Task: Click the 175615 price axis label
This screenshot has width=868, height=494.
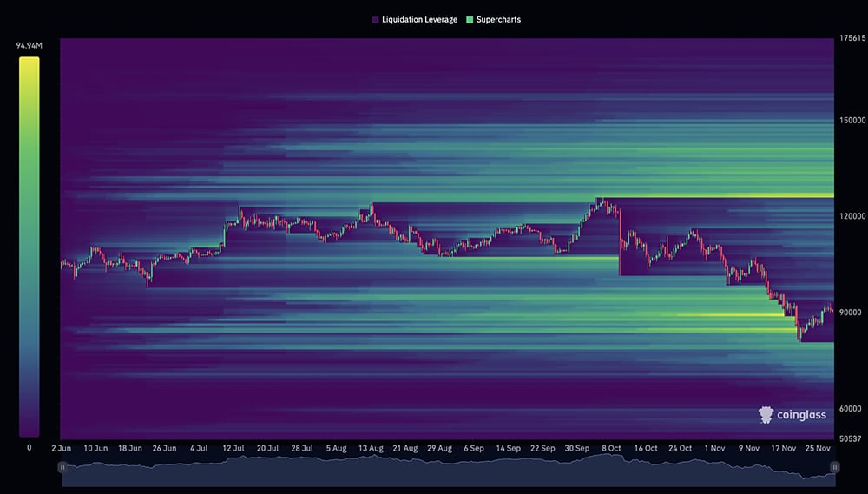Action: [x=852, y=38]
